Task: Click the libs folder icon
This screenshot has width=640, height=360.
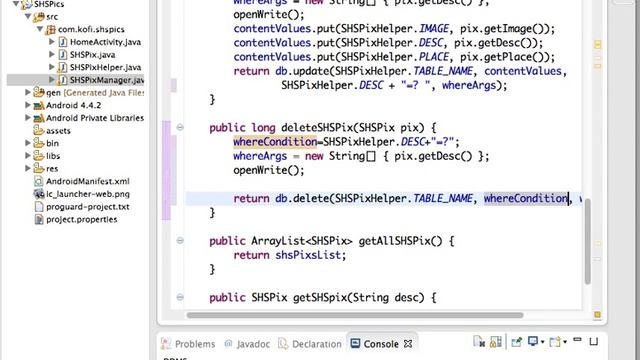Action: point(39,156)
